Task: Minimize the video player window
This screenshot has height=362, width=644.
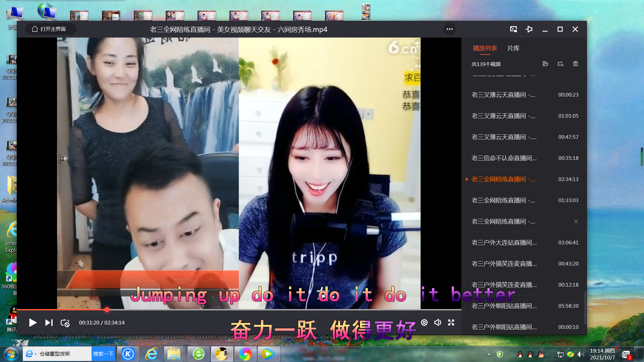Action: pyautogui.click(x=545, y=29)
